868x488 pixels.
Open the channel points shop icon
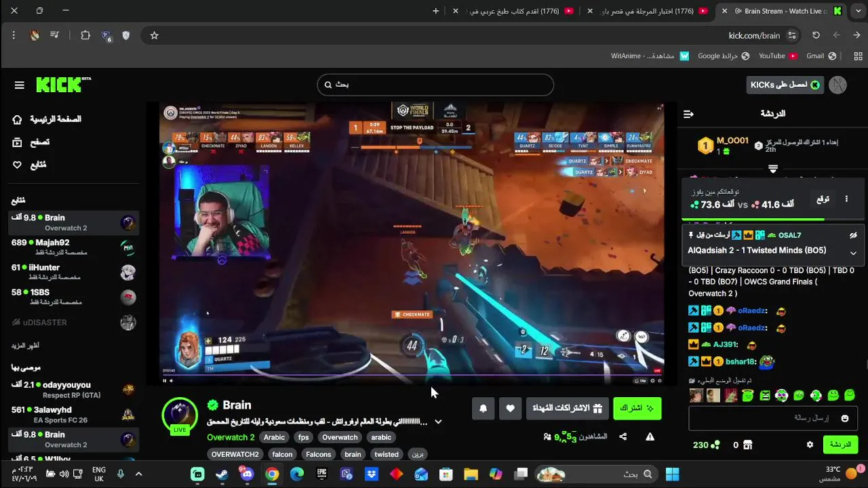coord(747,445)
